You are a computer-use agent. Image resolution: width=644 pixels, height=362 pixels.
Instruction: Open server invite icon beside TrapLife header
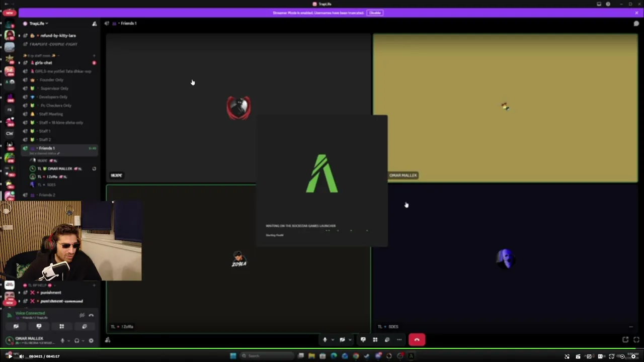[94, 24]
